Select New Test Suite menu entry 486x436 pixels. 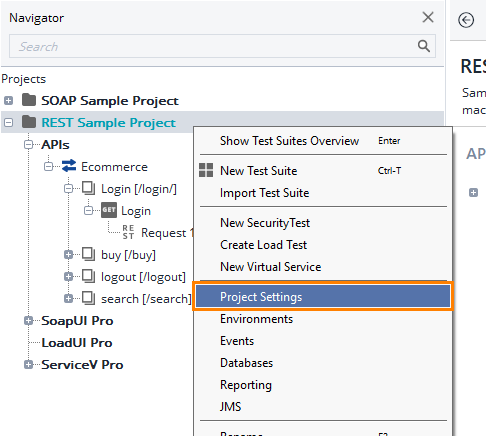(x=323, y=171)
